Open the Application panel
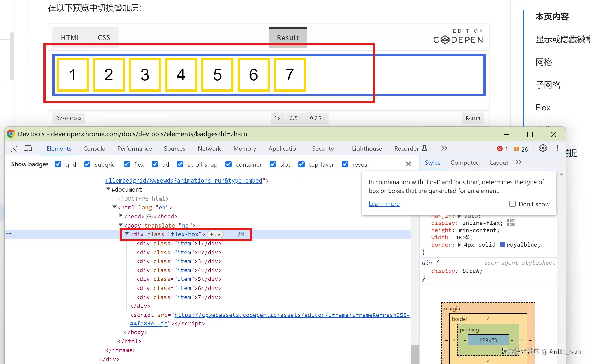 click(284, 149)
